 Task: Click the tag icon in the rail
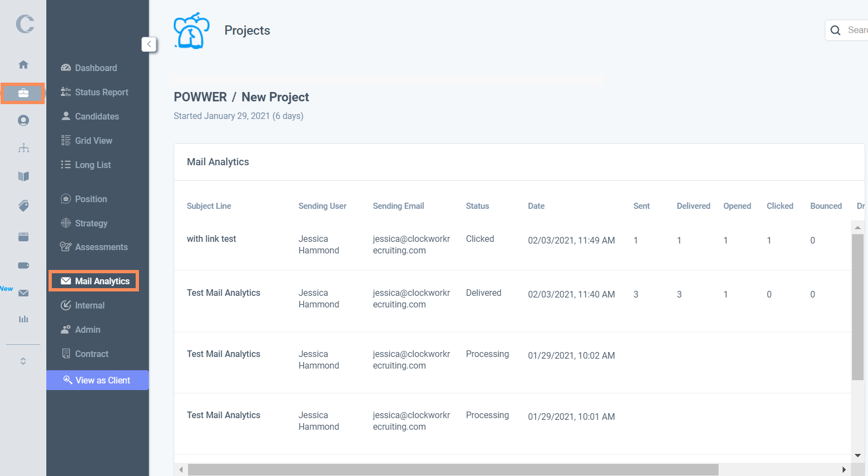[23, 205]
